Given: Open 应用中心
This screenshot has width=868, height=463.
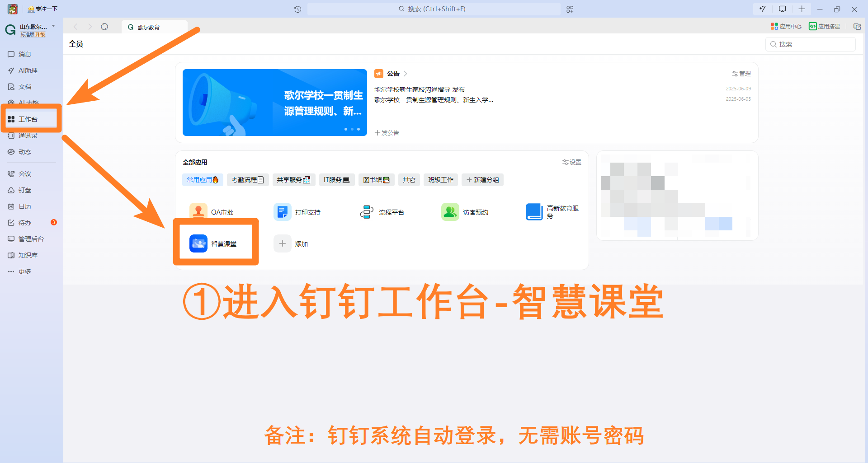Looking at the screenshot, I should [786, 26].
